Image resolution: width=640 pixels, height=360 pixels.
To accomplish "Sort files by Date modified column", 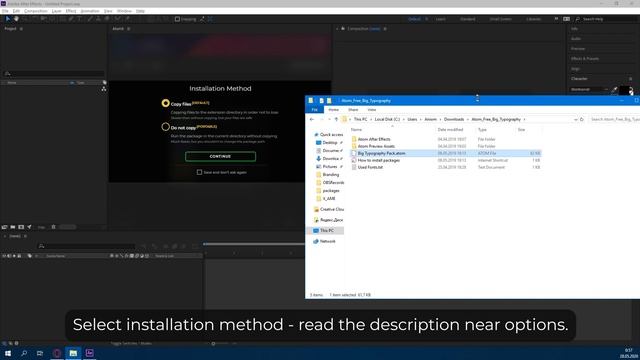I will 450,130.
